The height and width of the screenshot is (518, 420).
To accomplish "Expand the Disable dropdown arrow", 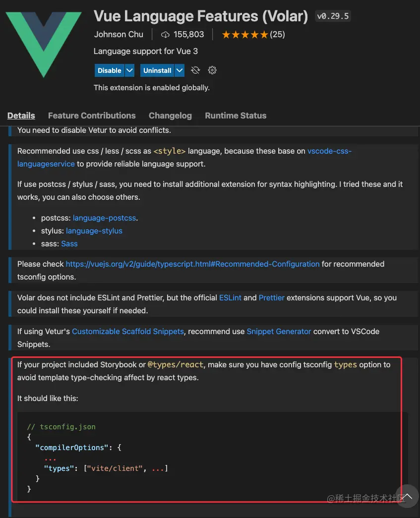I will [x=129, y=70].
